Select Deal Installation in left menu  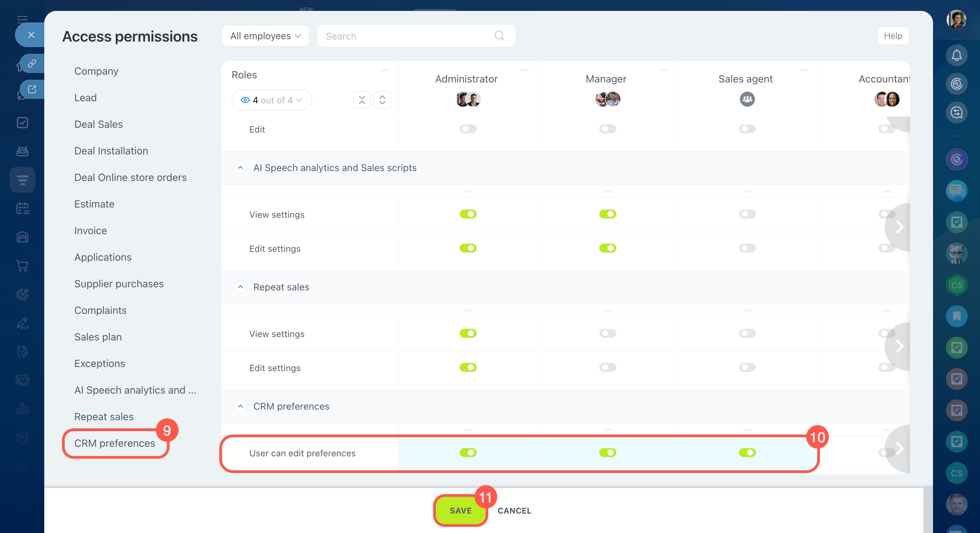111,151
